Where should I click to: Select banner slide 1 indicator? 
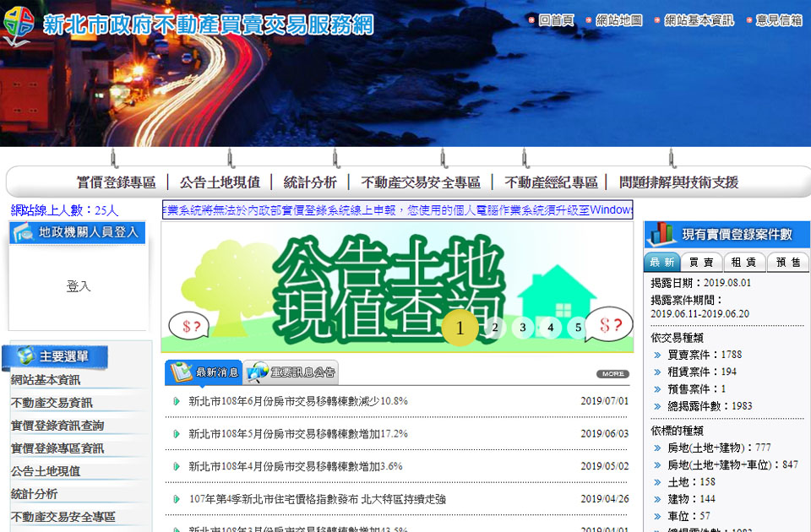coord(460,328)
